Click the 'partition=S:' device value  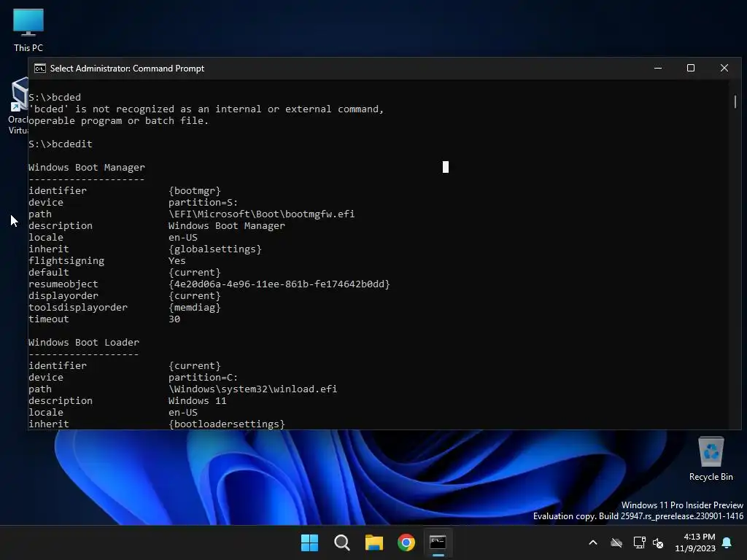203,203
